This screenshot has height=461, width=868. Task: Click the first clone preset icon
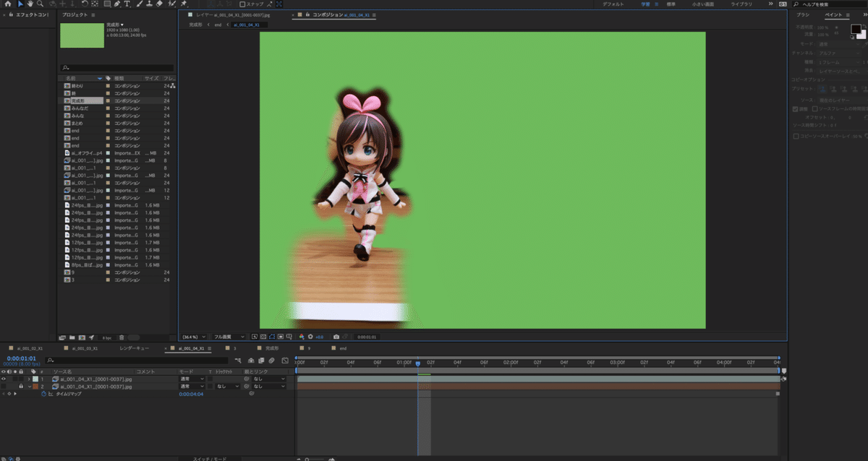[824, 90]
